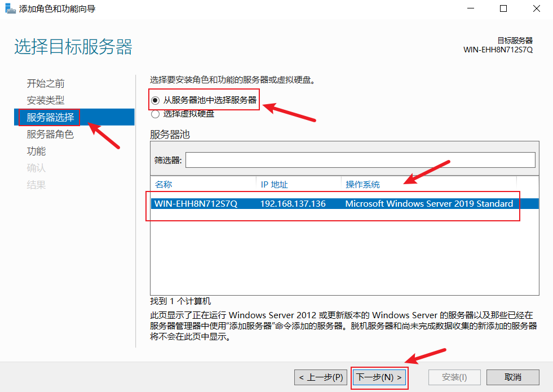Click the greyed '确认' step
Viewport: 553px width, 392px height.
[x=36, y=168]
